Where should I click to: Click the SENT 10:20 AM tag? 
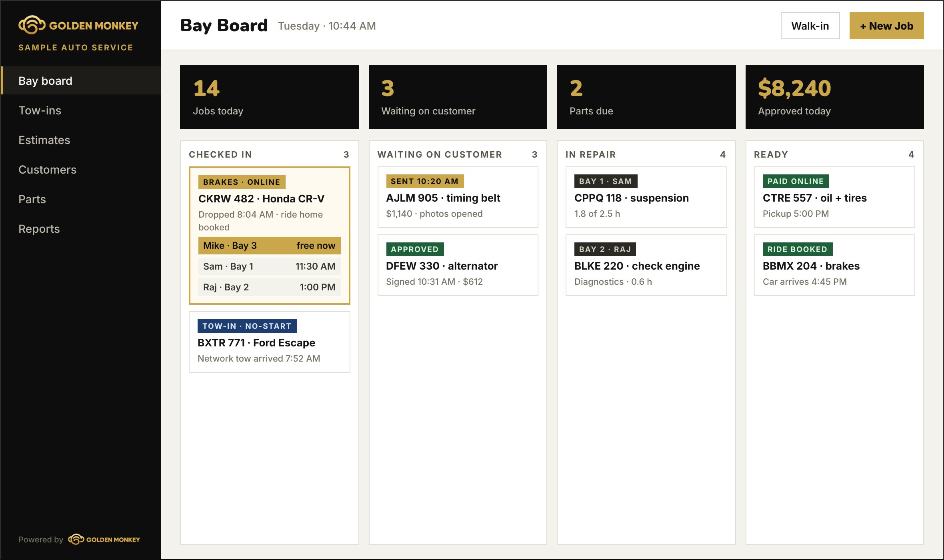point(424,181)
